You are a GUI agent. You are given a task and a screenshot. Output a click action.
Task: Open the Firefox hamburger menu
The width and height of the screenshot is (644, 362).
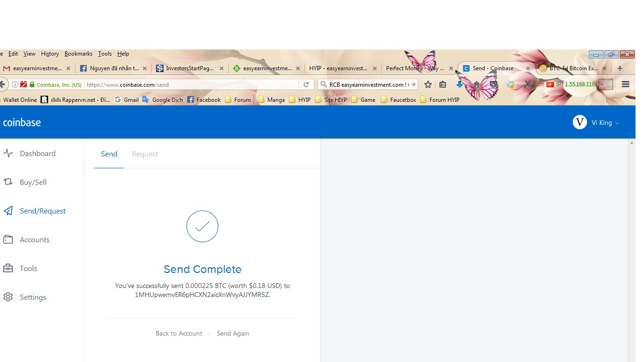coord(626,84)
